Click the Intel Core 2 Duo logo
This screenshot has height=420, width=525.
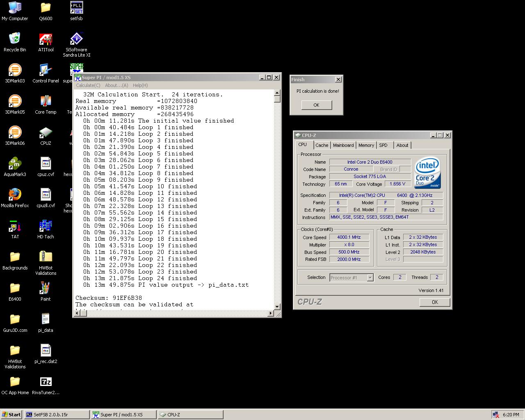pyautogui.click(x=427, y=172)
